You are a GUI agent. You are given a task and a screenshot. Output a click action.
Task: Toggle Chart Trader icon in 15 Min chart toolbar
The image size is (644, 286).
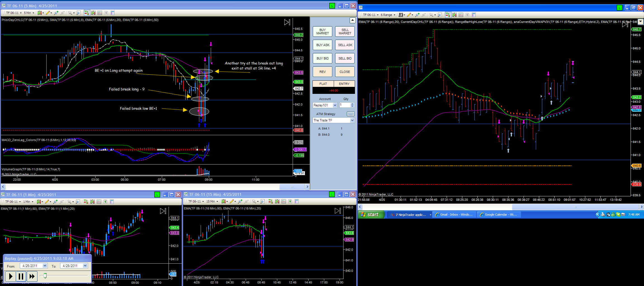pos(271,201)
